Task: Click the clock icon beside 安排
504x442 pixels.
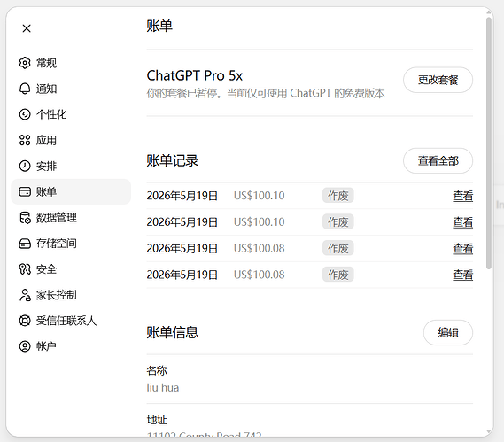Action: pyautogui.click(x=25, y=166)
